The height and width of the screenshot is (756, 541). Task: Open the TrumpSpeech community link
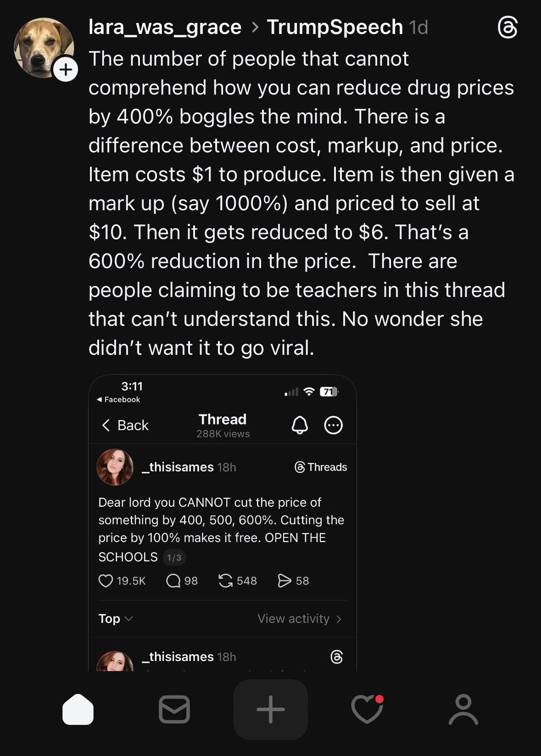335,27
